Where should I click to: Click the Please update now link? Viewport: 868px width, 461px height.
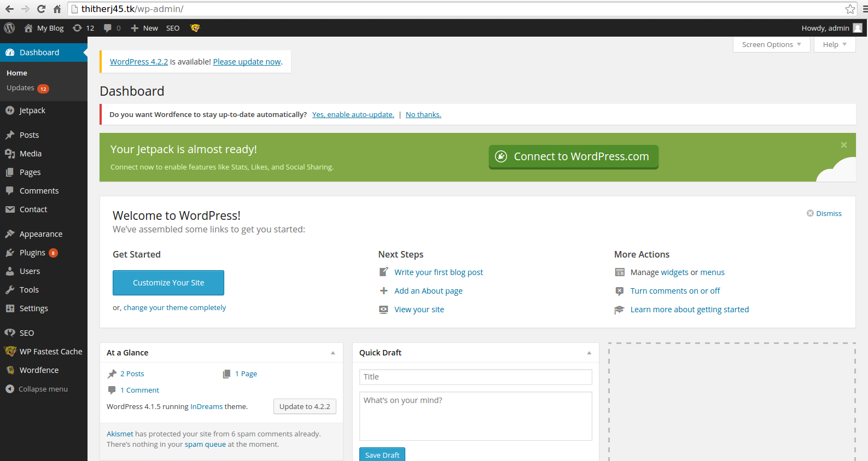(247, 62)
